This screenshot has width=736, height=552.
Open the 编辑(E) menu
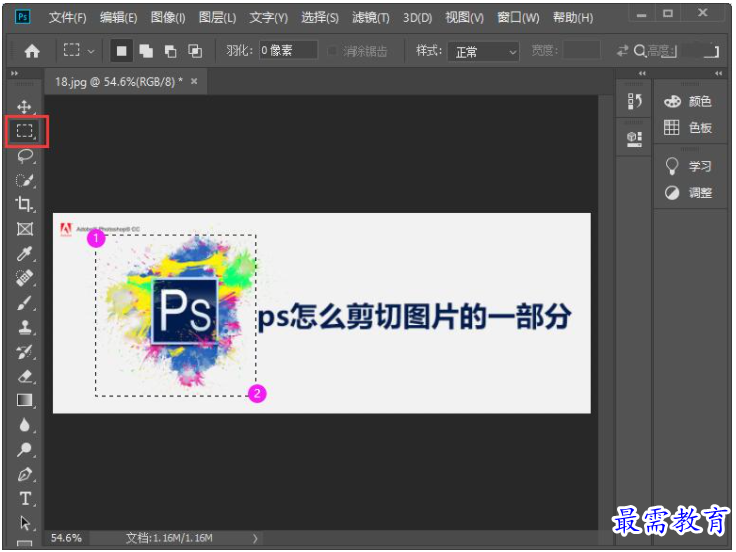pos(118,18)
